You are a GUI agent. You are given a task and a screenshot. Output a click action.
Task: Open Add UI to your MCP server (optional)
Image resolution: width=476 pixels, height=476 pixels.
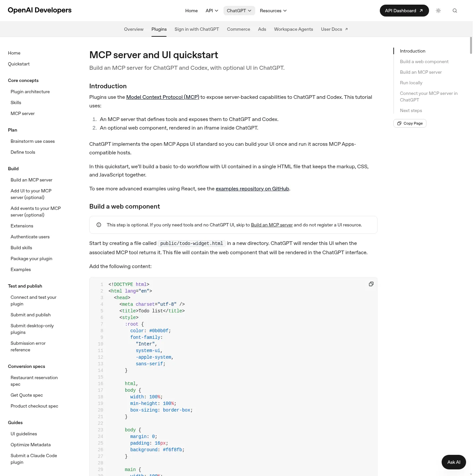31,194
